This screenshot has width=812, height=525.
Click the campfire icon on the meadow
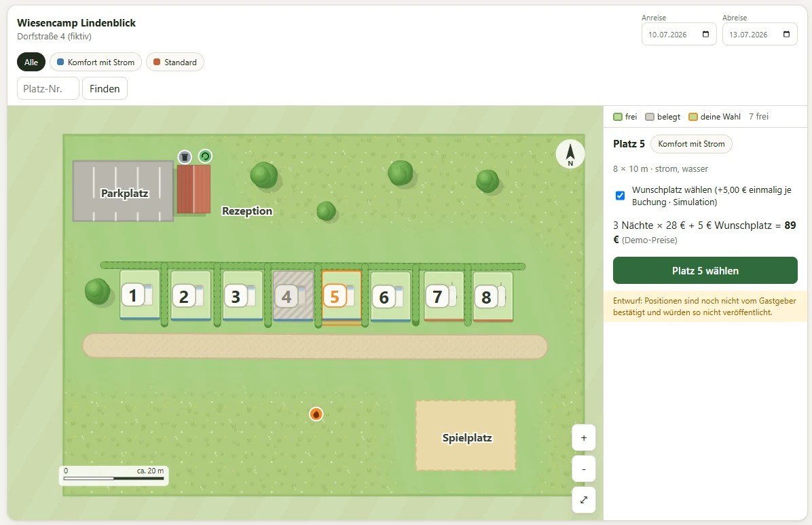coord(316,414)
